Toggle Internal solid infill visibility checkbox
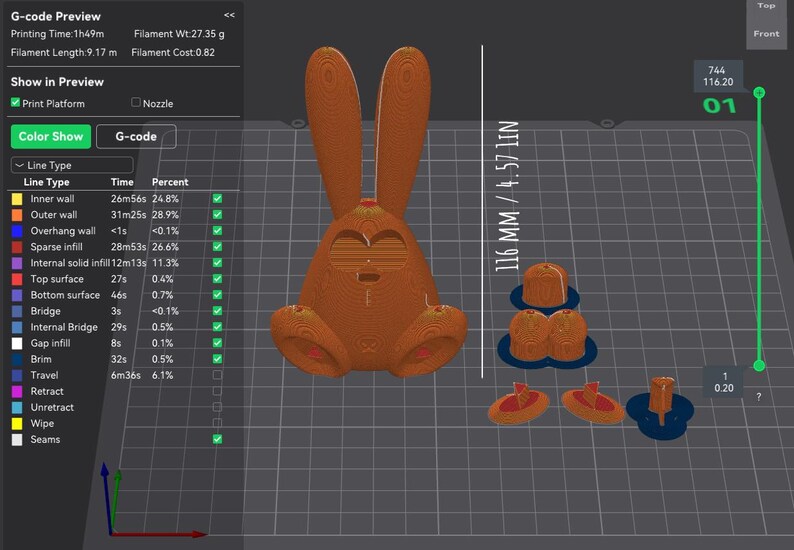Image resolution: width=794 pixels, height=550 pixels. click(x=217, y=263)
